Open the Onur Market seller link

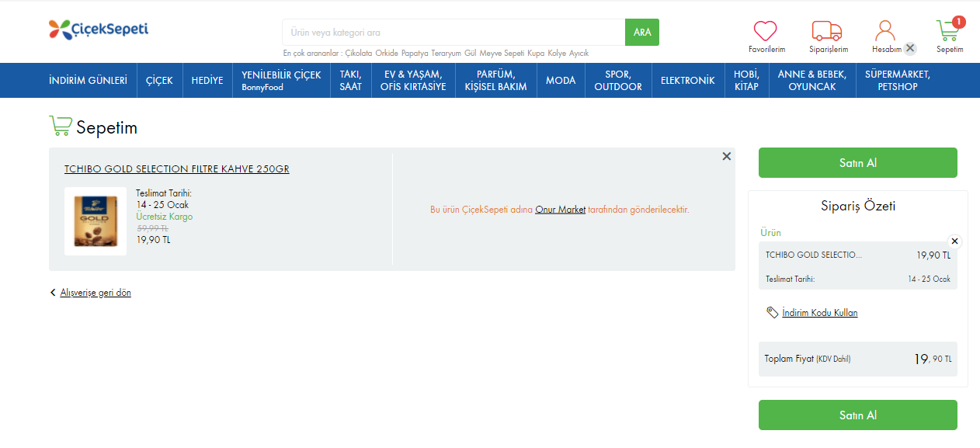(561, 210)
